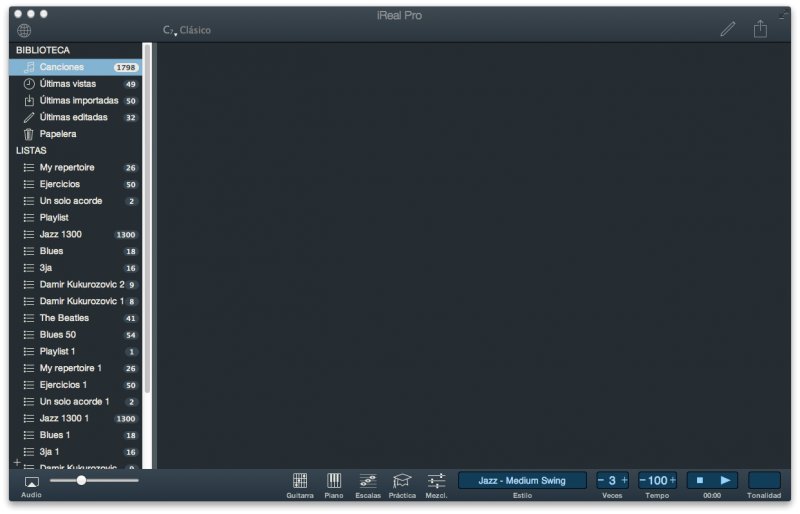Open The Beatles playlist

(x=64, y=318)
